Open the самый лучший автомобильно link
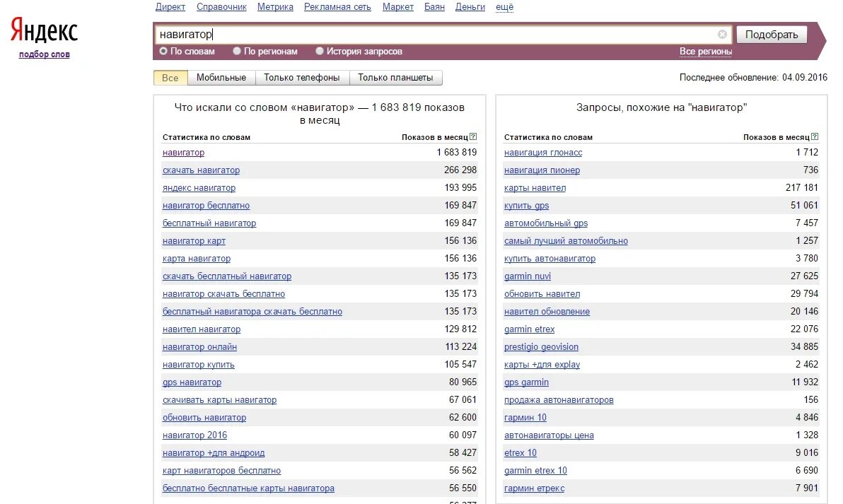This screenshot has width=843, height=504. pyautogui.click(x=566, y=241)
